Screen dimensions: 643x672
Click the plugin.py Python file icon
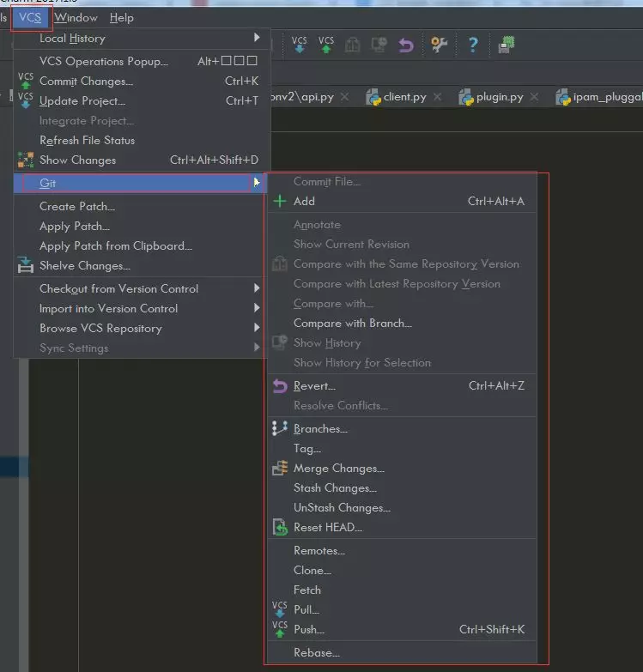coord(466,98)
